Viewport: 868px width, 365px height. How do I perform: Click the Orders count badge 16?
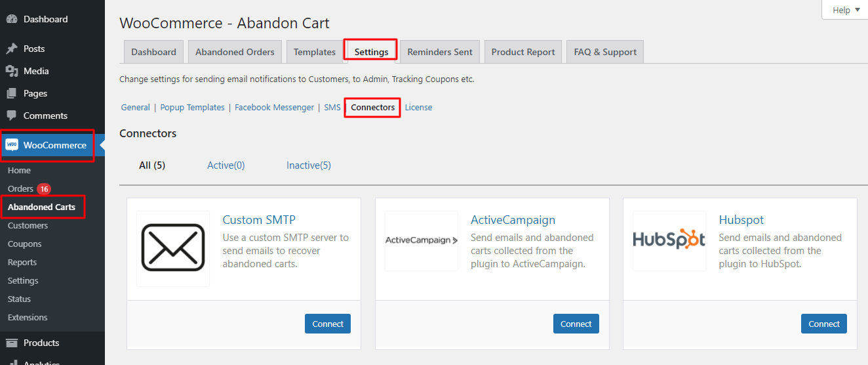tap(44, 189)
